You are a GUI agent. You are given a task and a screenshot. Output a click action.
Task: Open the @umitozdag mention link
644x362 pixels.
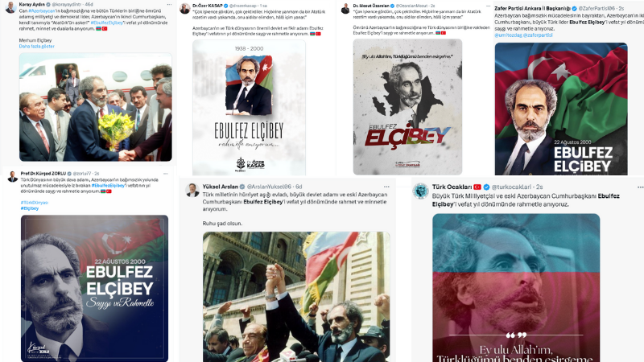coord(508,35)
